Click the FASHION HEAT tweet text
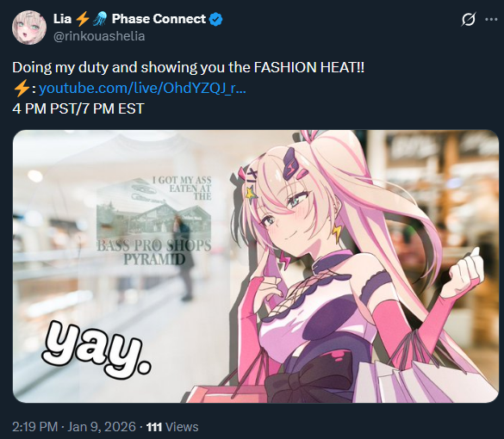The height and width of the screenshot is (439, 504). coord(308,67)
